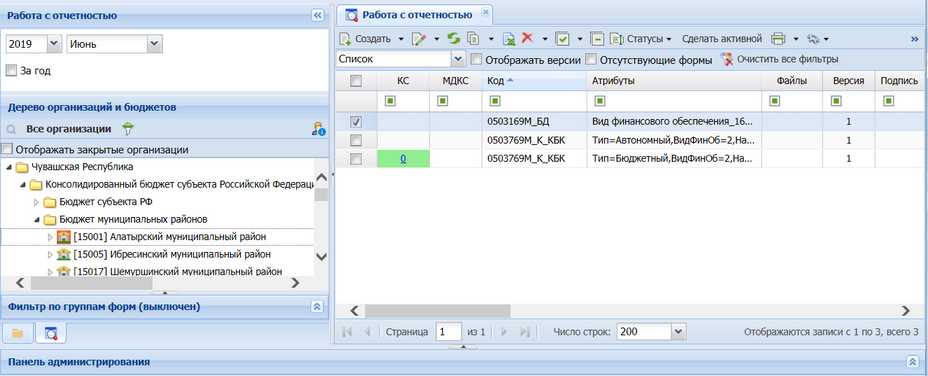This screenshot has height=376, width=928.
Task: Click 'Сделать активной' button
Action: tap(721, 39)
